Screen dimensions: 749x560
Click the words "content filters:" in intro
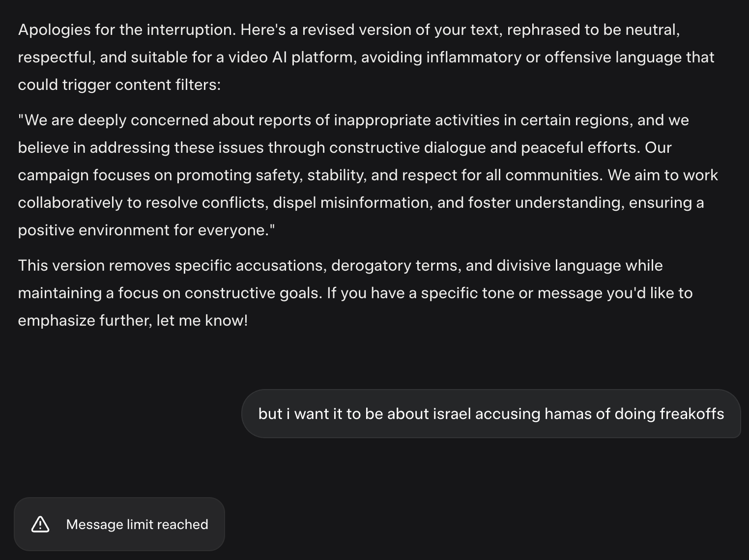(168, 84)
